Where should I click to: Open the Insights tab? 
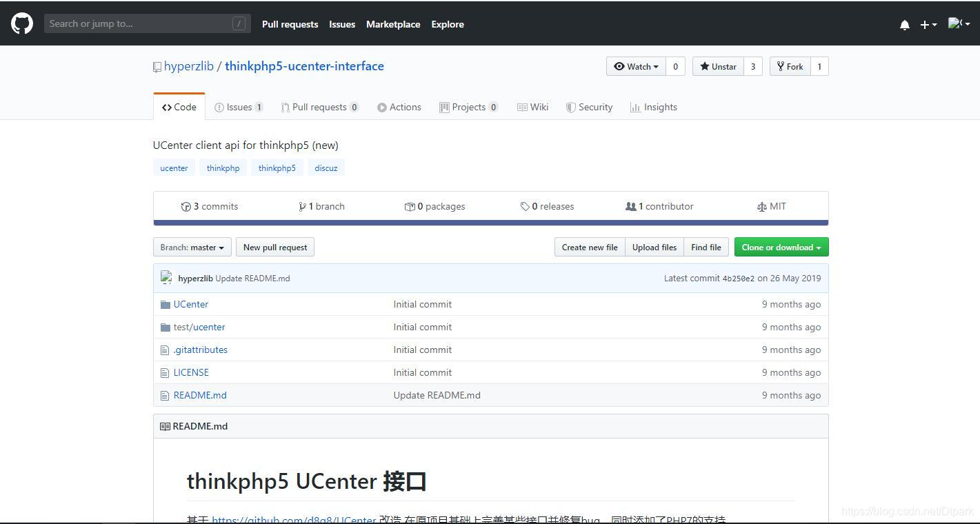coord(654,107)
